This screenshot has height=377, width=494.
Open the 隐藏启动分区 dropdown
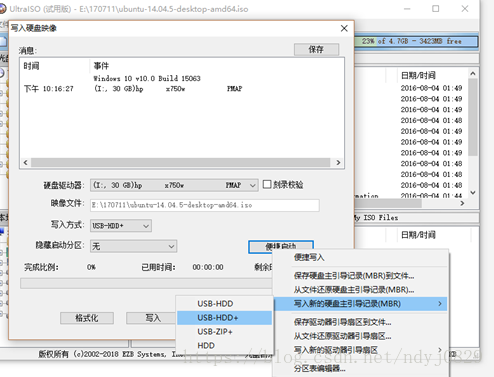pos(133,246)
